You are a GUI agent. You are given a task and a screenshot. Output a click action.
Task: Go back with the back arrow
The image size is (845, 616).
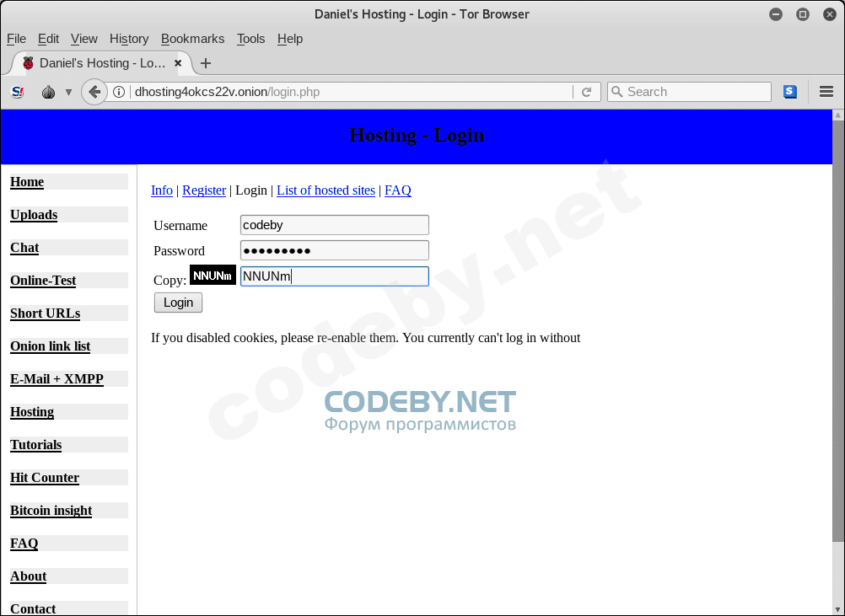click(94, 92)
